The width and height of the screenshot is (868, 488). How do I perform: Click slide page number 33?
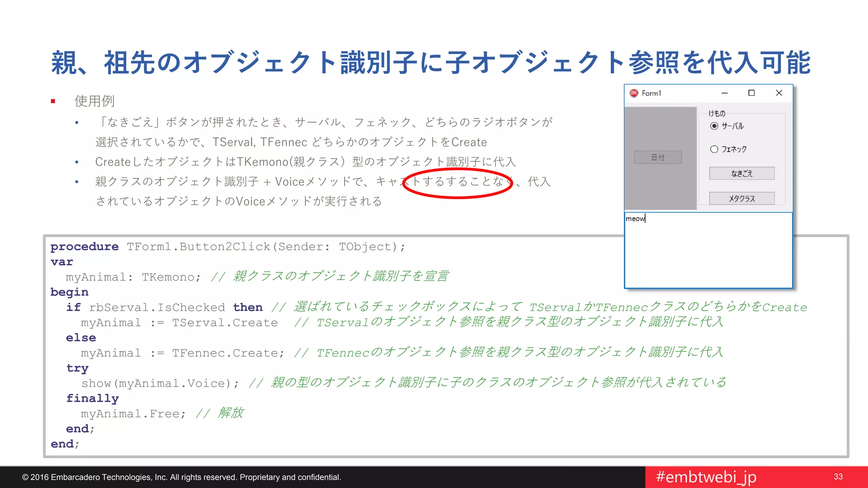(838, 477)
